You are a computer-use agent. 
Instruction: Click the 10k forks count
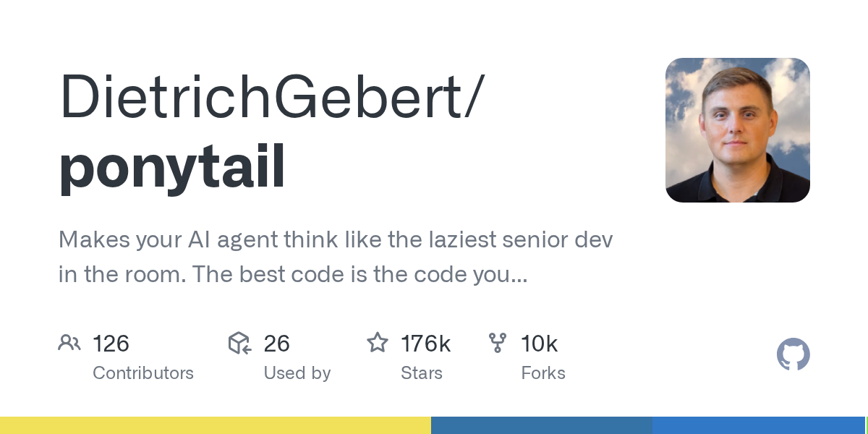tap(540, 344)
